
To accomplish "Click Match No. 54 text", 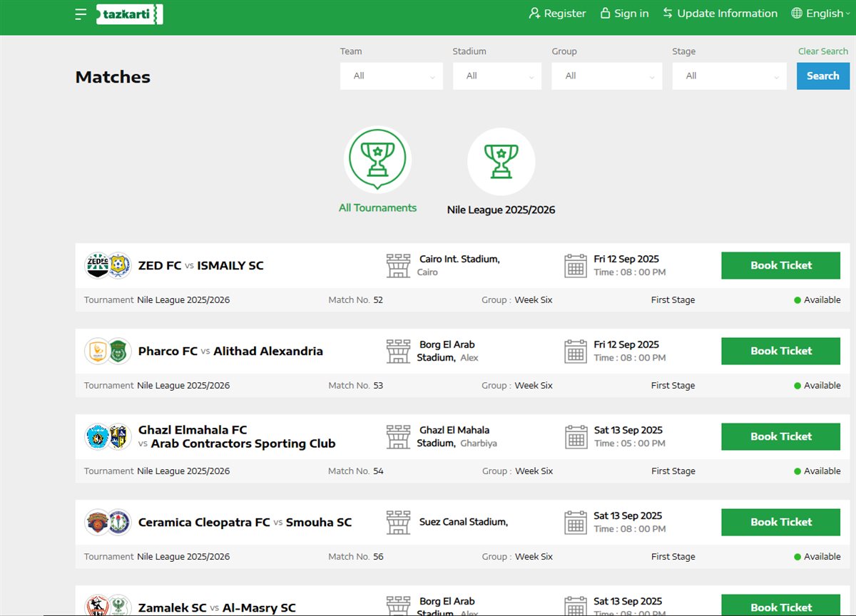I will [355, 471].
